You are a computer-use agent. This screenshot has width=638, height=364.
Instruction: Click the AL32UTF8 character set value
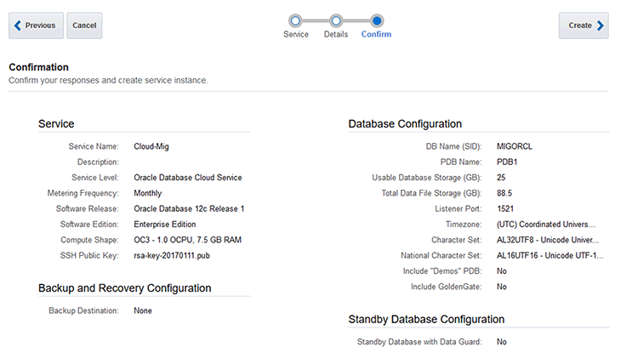(548, 240)
